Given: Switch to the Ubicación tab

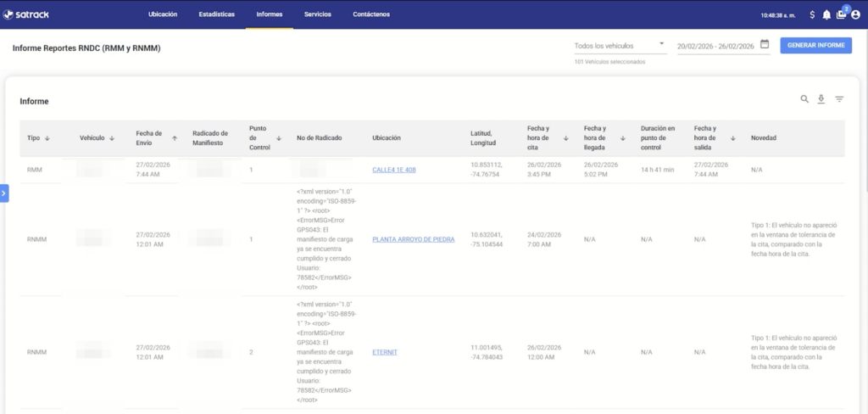Looking at the screenshot, I should (163, 14).
